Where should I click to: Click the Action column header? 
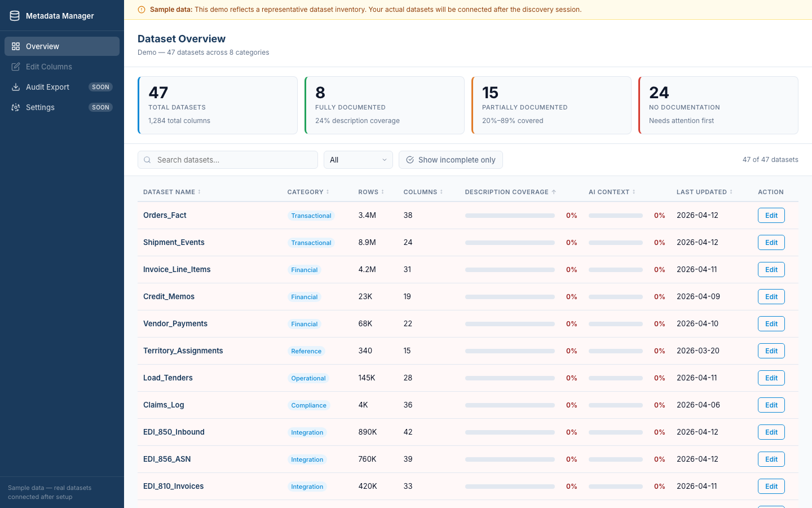coord(771,192)
